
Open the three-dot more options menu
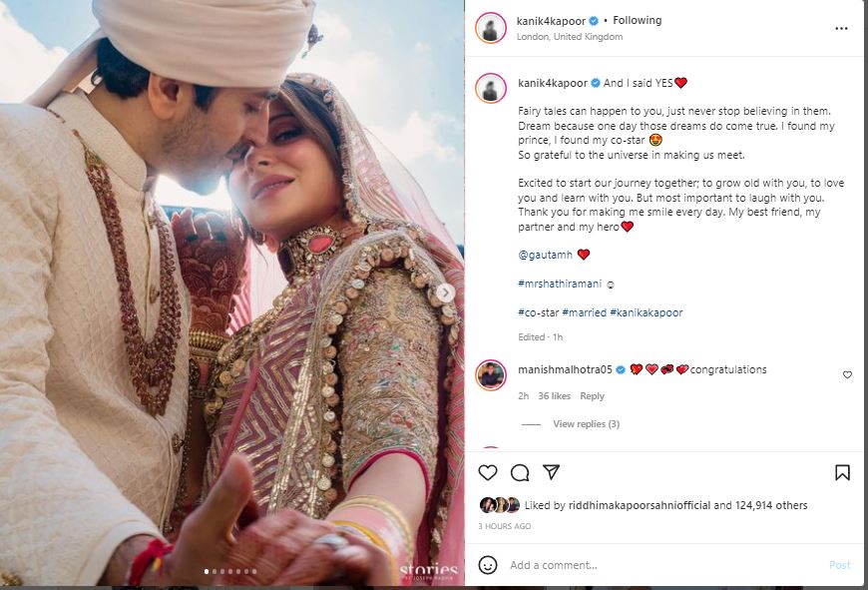coord(841,28)
